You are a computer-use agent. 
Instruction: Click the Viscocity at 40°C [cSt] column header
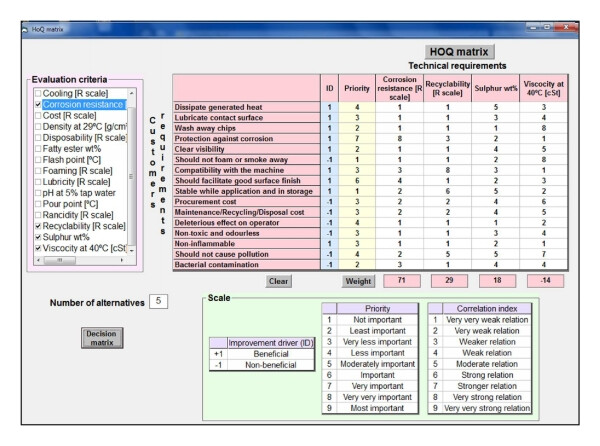coord(543,88)
